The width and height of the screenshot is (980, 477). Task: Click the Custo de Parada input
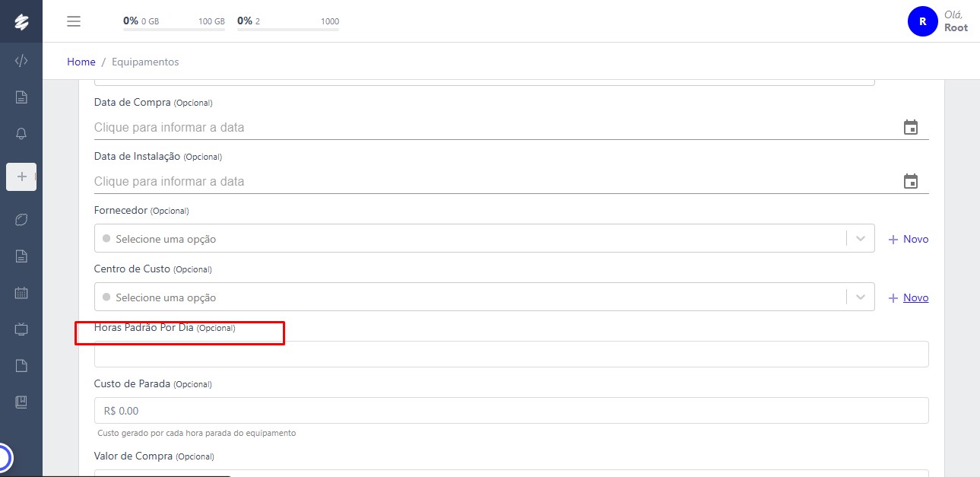pyautogui.click(x=511, y=411)
